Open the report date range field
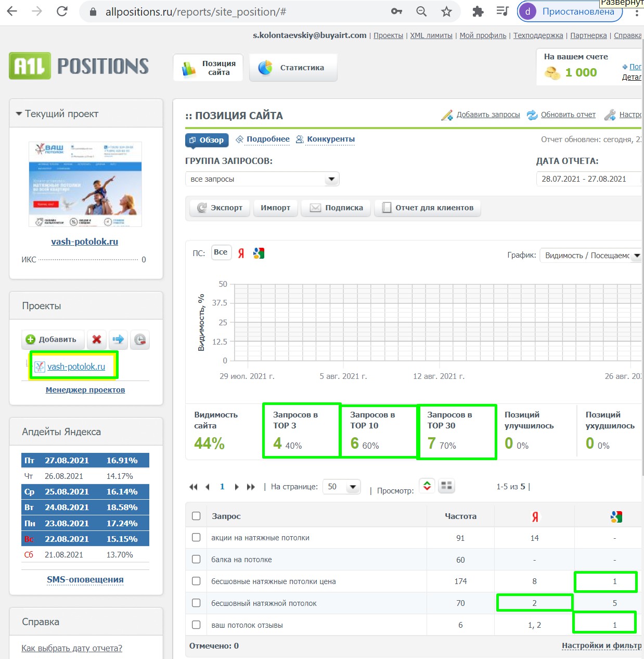Screen dimensions: 644x659 coord(589,179)
